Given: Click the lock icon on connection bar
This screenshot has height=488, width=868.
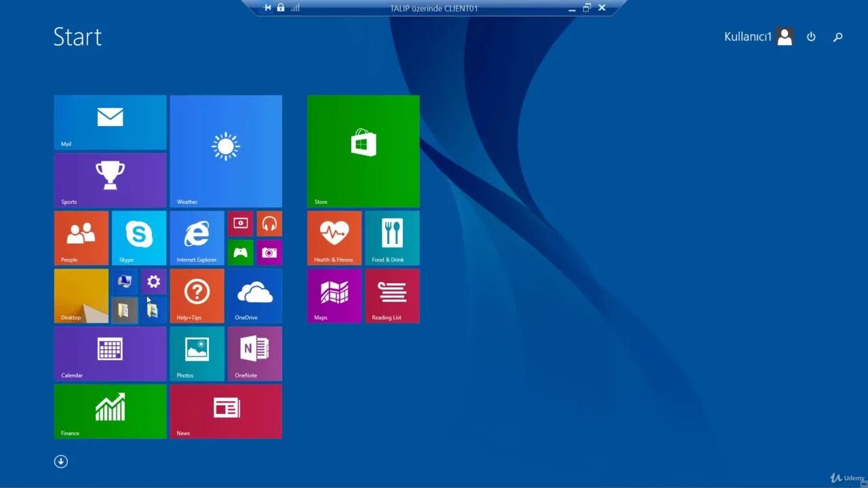Looking at the screenshot, I should (281, 7).
